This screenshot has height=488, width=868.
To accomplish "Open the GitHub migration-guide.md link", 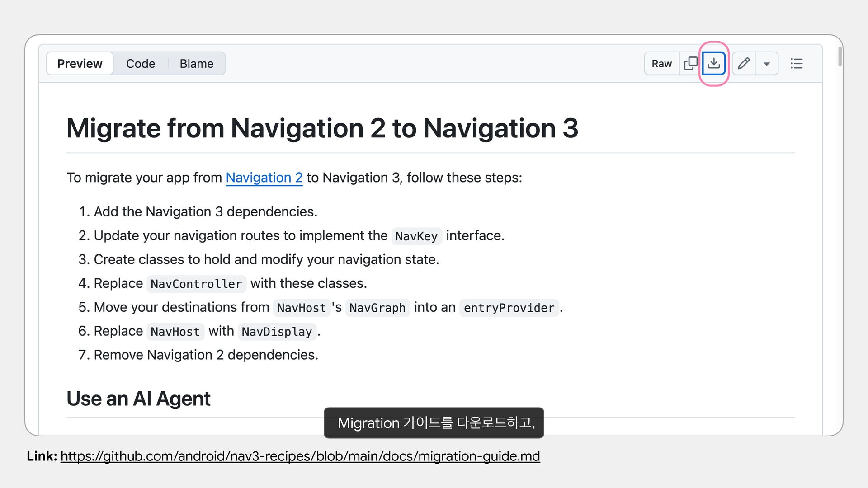I will coord(300,456).
